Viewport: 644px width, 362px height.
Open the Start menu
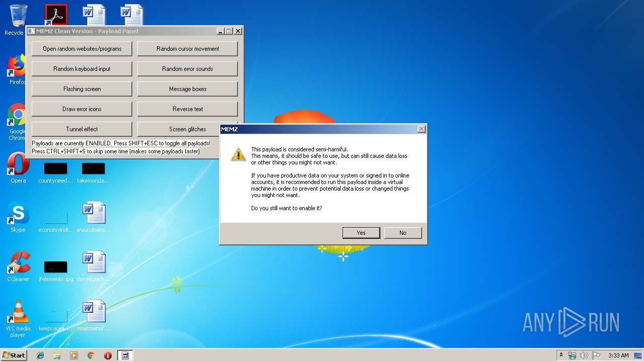tap(14, 355)
